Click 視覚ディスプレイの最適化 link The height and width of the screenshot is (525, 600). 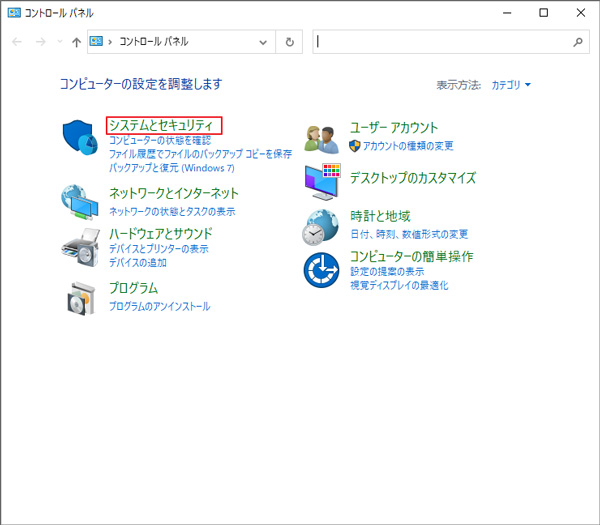(399, 285)
